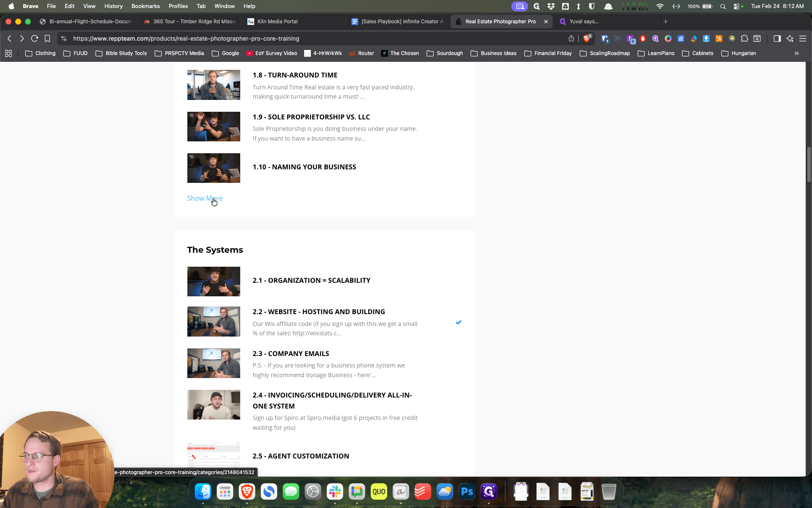Open Brave Leo AI sparkle icon
The width and height of the screenshot is (812, 508).
[790, 39]
